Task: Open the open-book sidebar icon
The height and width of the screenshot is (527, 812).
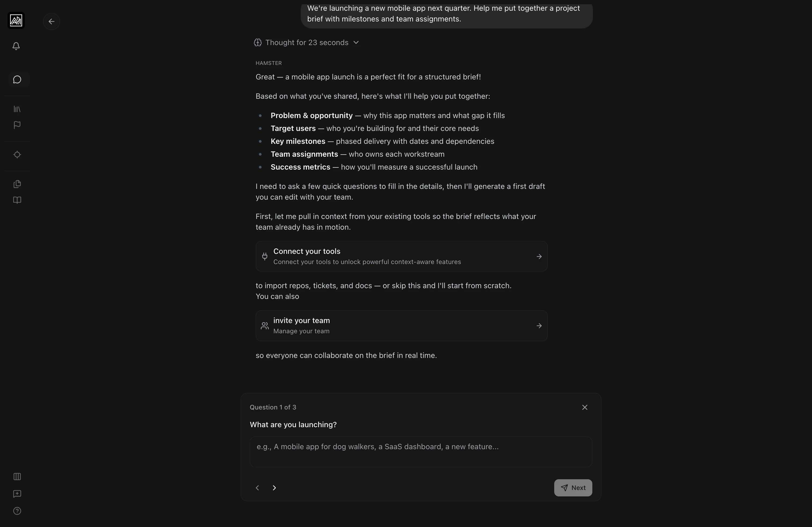Action: pyautogui.click(x=17, y=200)
